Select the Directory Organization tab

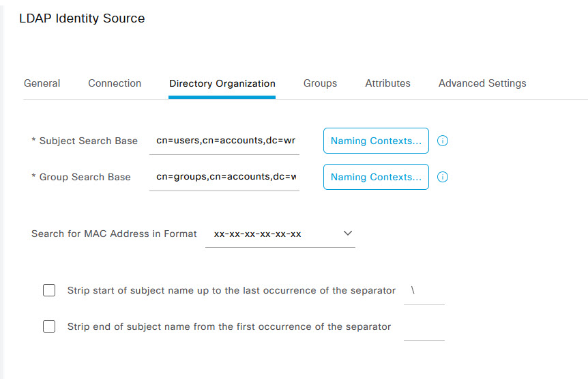222,84
